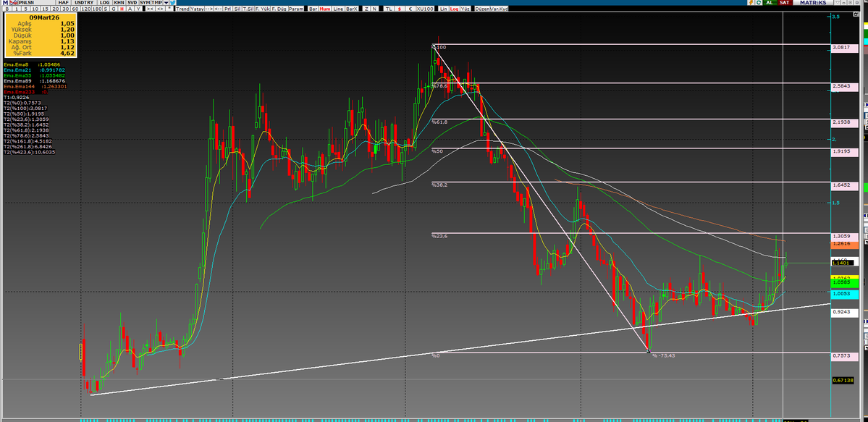Click the chart icon beside PNLSN
This screenshot has width=868, height=422.
coord(13,3)
